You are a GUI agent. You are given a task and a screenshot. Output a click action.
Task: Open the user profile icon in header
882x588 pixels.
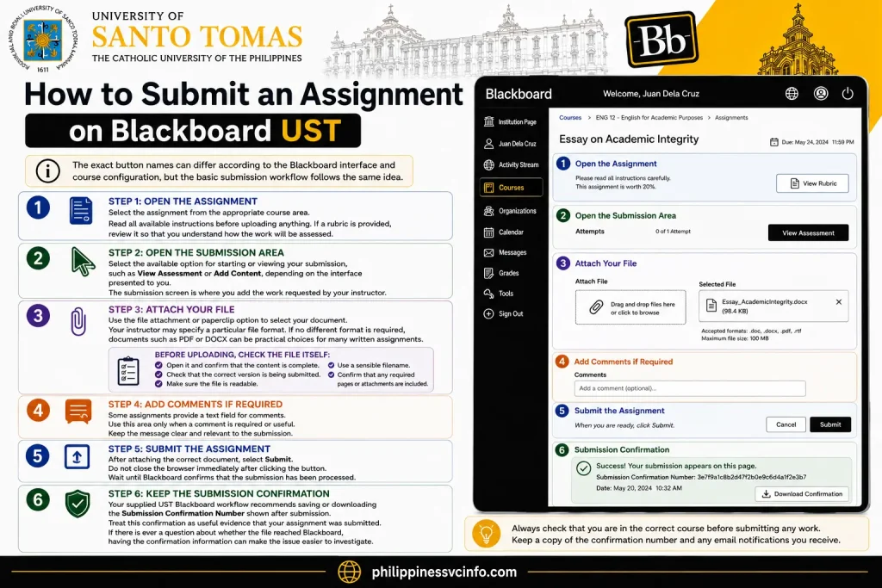821,94
